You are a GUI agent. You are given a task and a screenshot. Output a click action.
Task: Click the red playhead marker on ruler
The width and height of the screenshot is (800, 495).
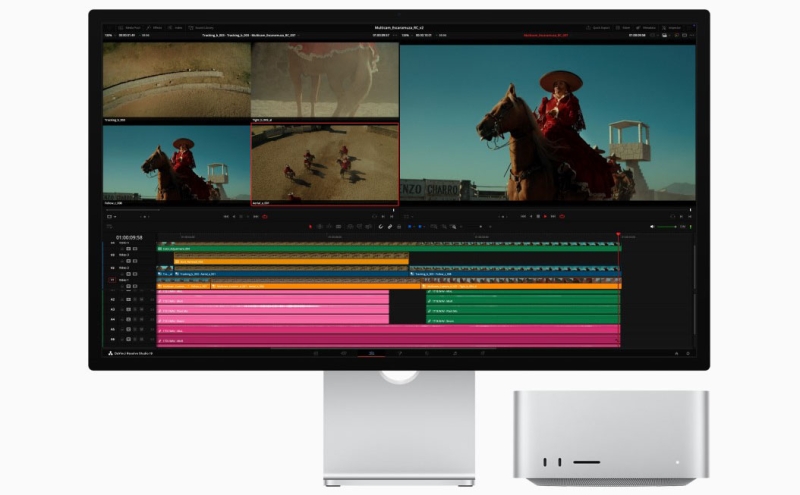pos(618,235)
